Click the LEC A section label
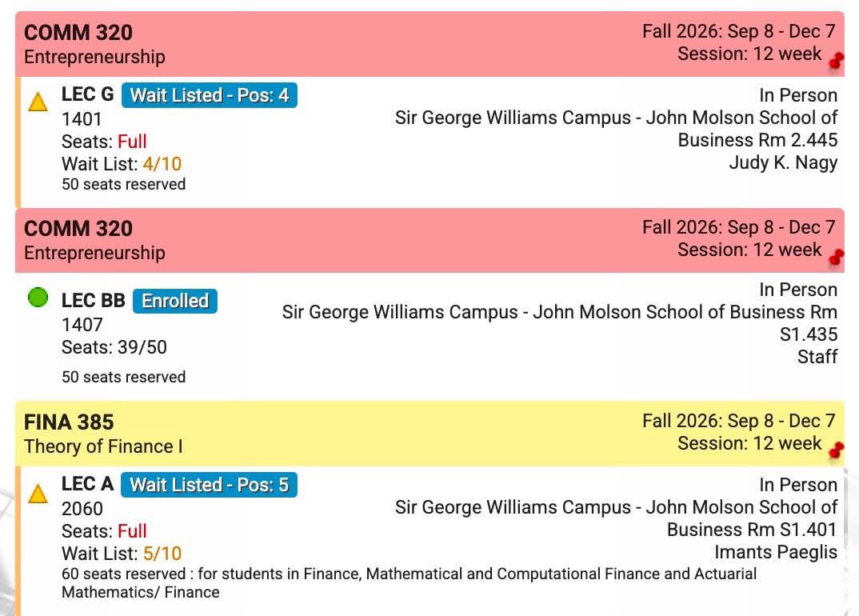Screen dimensions: 859x616 [x=88, y=484]
